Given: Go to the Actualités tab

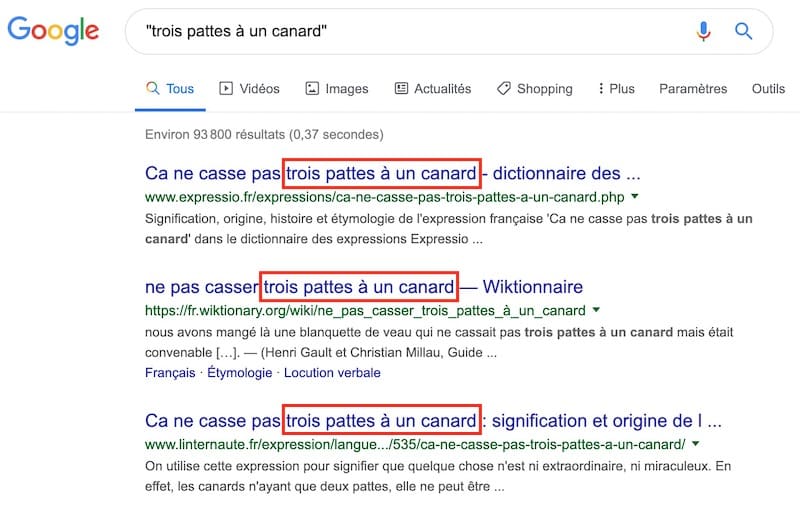Looking at the screenshot, I should (x=433, y=89).
